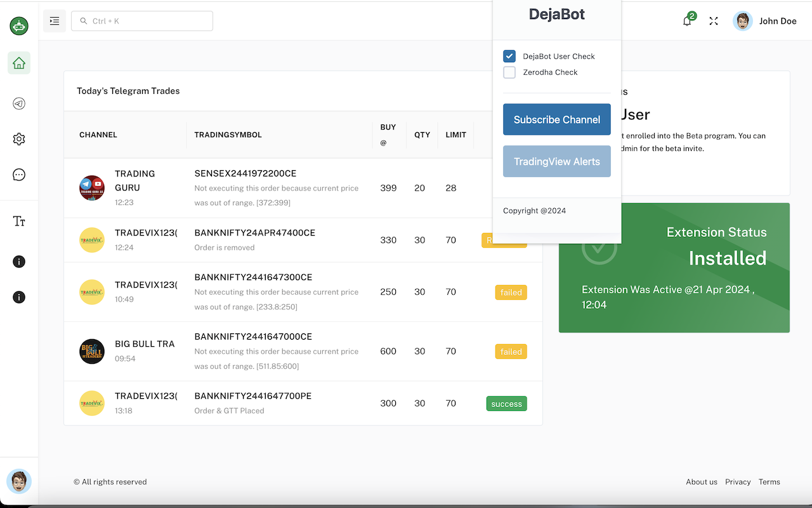Click the text formatting (Tt) sidebar icon
Screen dimensions: 812x508
click(x=19, y=220)
